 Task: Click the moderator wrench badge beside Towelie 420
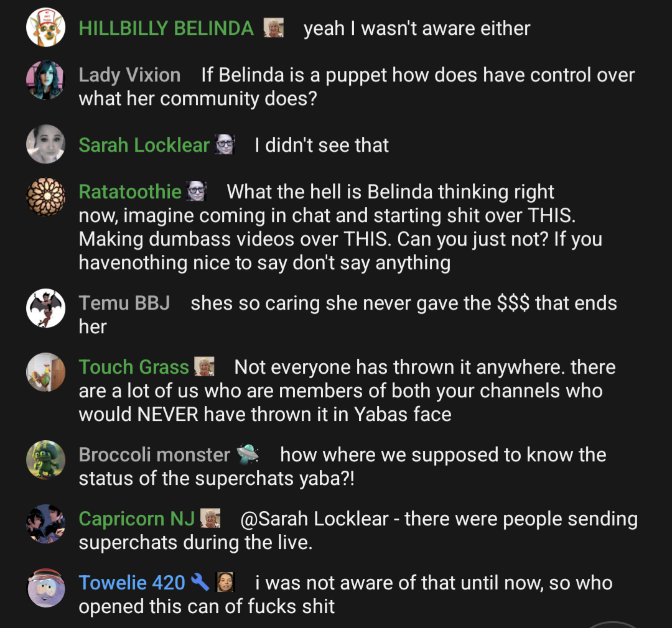(x=200, y=582)
